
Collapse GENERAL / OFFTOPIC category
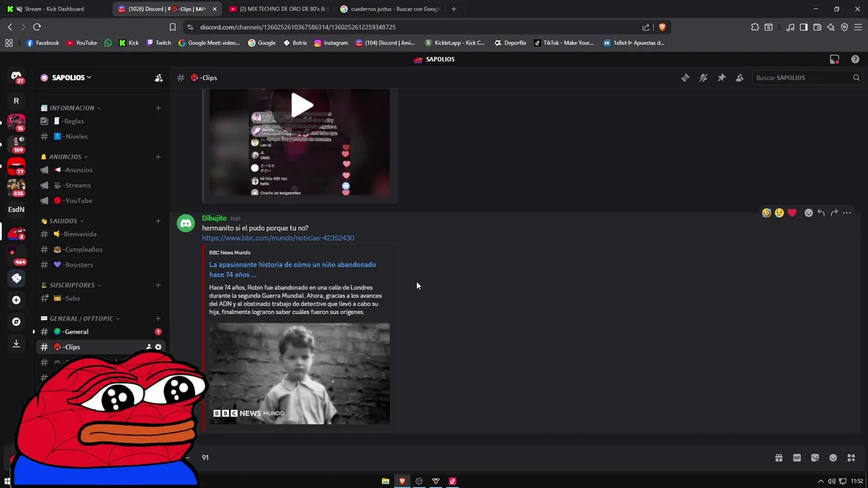pyautogui.click(x=80, y=319)
